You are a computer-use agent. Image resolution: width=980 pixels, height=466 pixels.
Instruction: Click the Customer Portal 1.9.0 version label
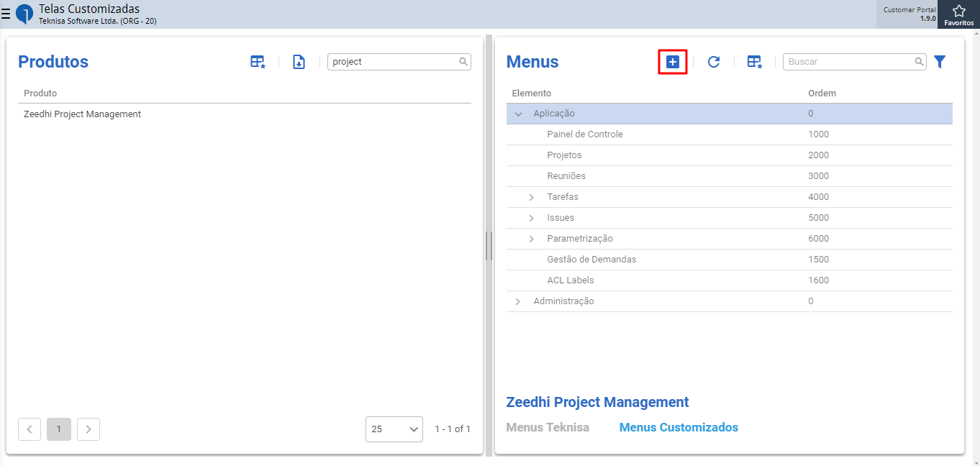pyautogui.click(x=909, y=14)
